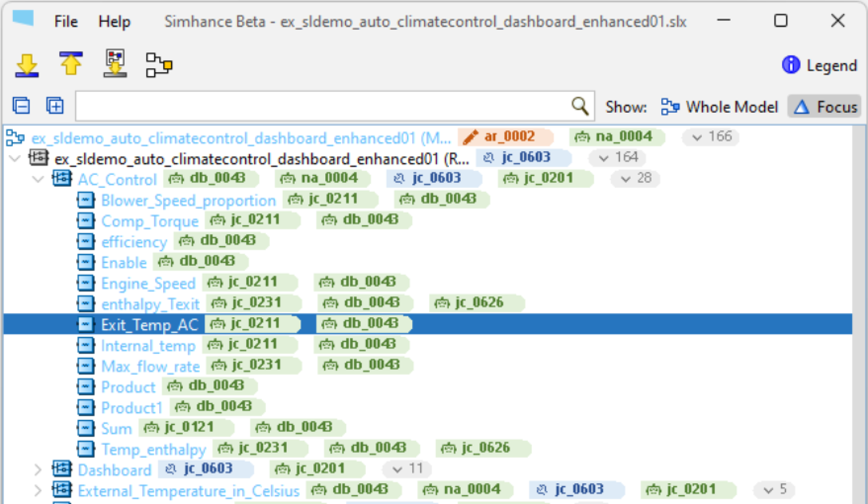Click the Simhance app logo icon
The width and height of the screenshot is (868, 504).
23,19
